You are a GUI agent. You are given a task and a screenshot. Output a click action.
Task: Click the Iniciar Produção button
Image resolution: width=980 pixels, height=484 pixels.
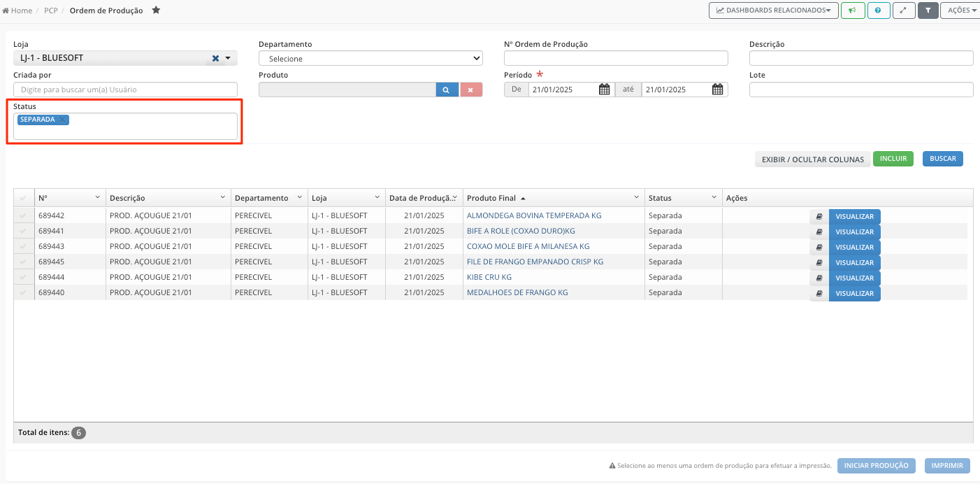pyautogui.click(x=877, y=466)
